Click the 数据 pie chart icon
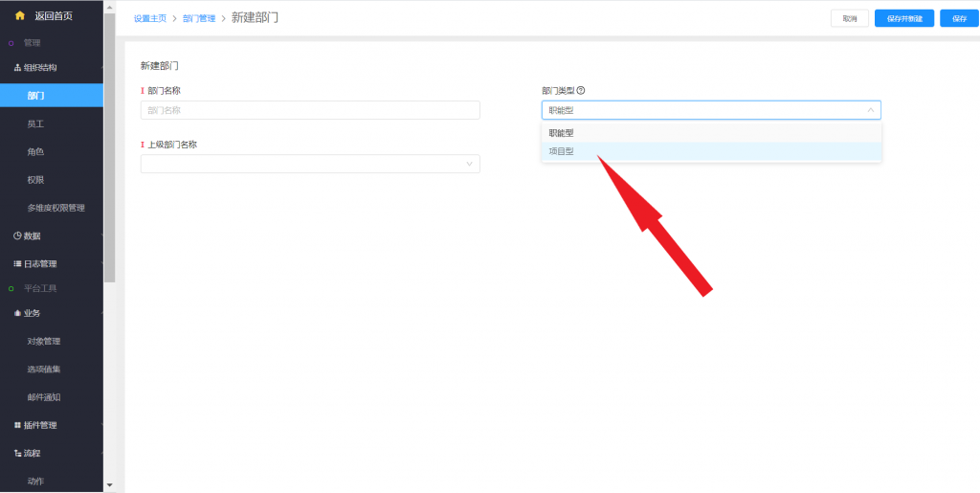 click(17, 235)
